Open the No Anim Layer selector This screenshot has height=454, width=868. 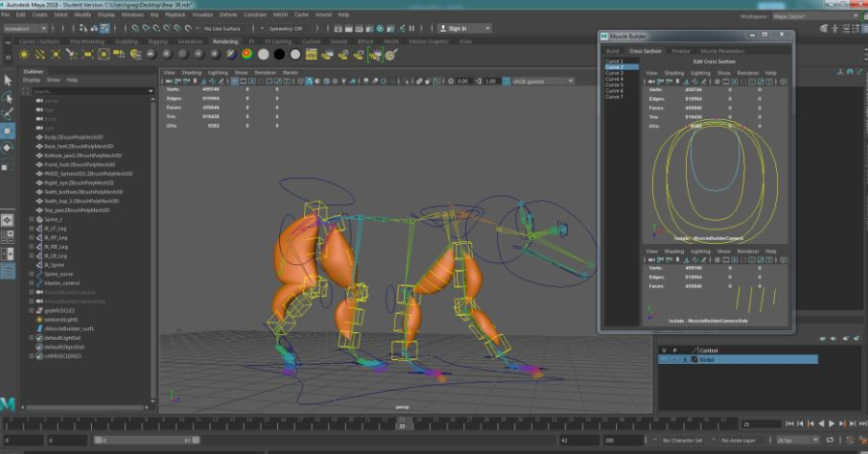(738, 440)
